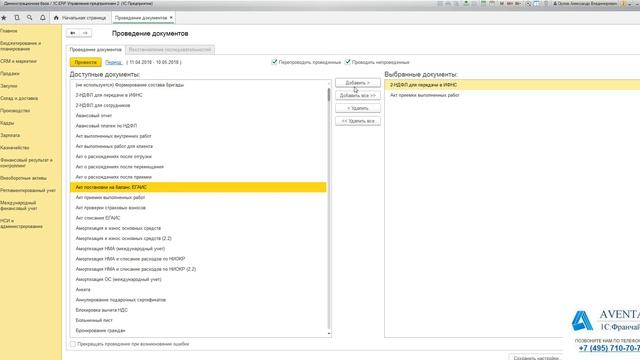Open Закупки section
The width and height of the screenshot is (640, 360).
[9, 86]
